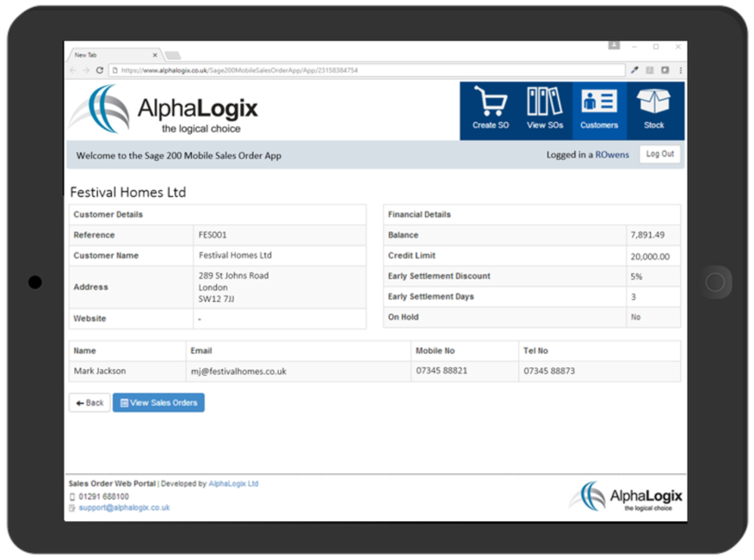Click the footer phone number 01291 688100
This screenshot has width=754, height=560.
(x=103, y=496)
